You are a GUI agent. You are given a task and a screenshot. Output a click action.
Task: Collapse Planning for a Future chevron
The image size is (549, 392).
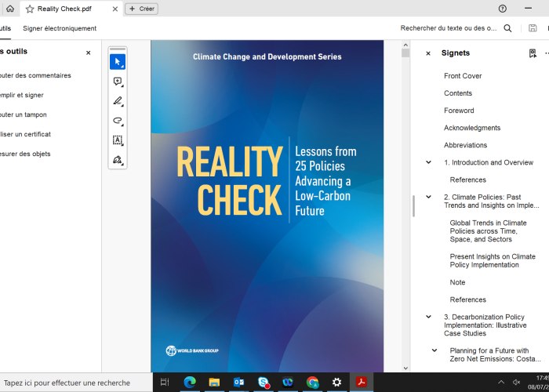click(434, 350)
